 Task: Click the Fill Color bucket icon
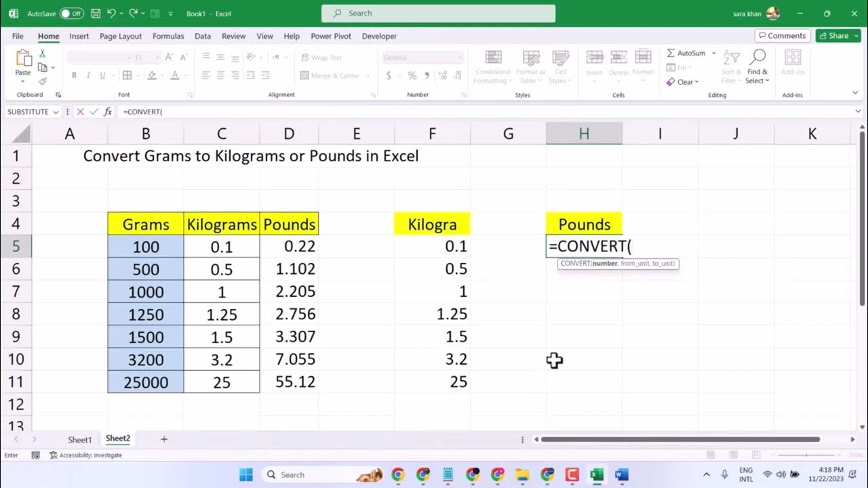tap(152, 76)
